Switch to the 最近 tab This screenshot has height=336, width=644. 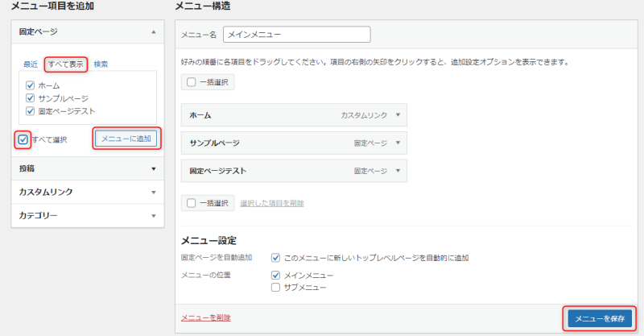pos(31,64)
